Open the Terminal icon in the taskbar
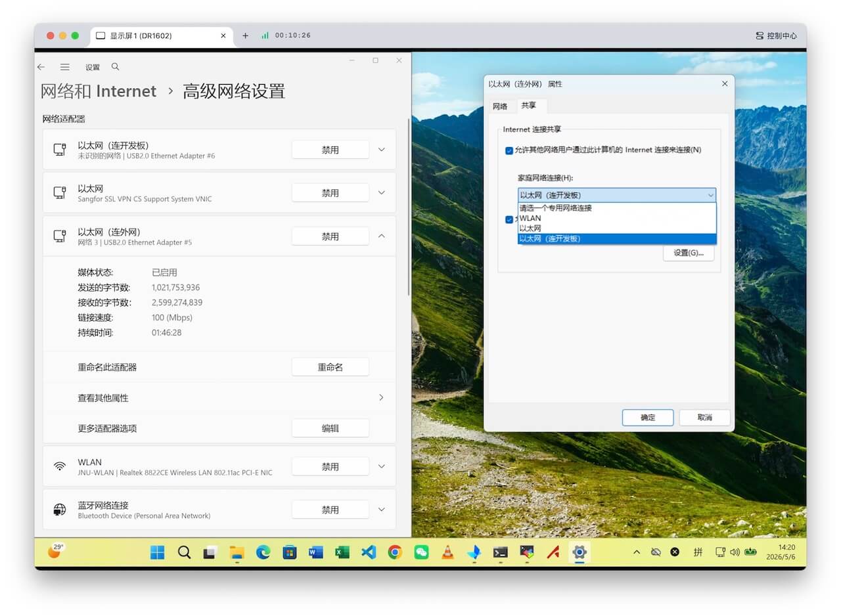The height and width of the screenshot is (616, 841). pyautogui.click(x=500, y=552)
